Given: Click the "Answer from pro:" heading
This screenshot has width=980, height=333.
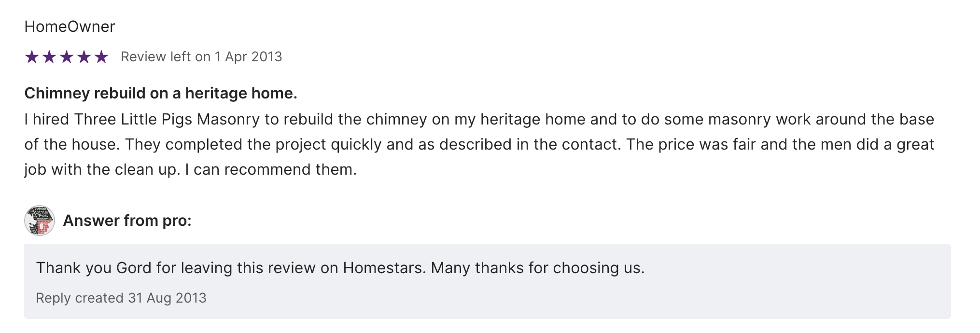Looking at the screenshot, I should tap(127, 221).
